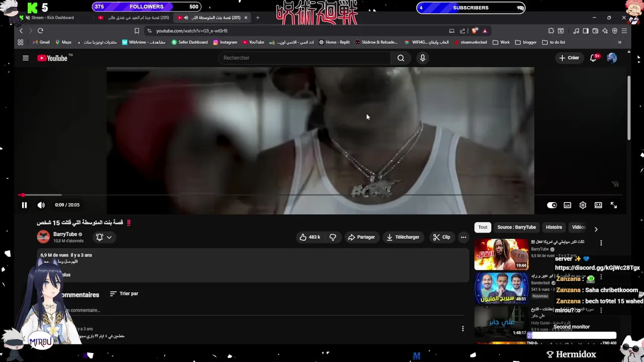
Task: Click the Partager share button
Action: pyautogui.click(x=361, y=237)
